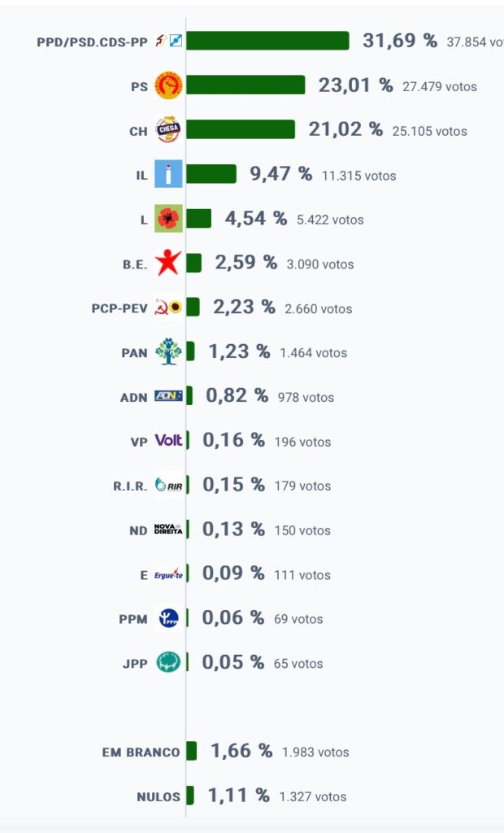The image size is (504, 833).
Task: Click the PPD/PSD.CDS-PP coalition label
Action: pos(92,42)
